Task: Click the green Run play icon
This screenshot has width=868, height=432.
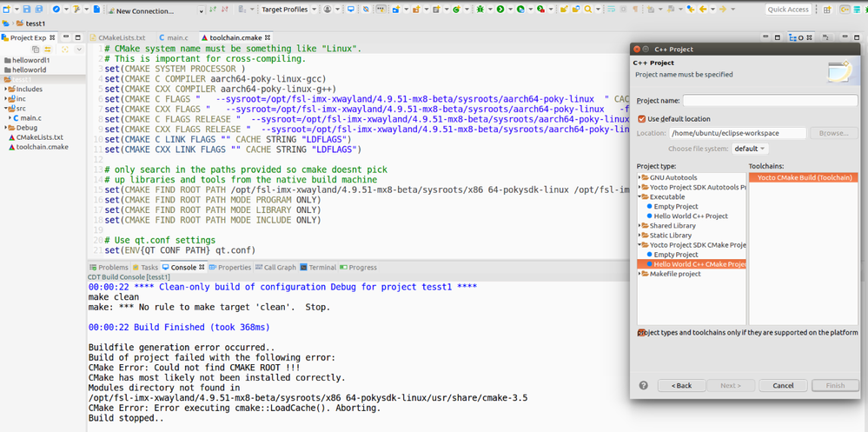Action: tap(500, 10)
